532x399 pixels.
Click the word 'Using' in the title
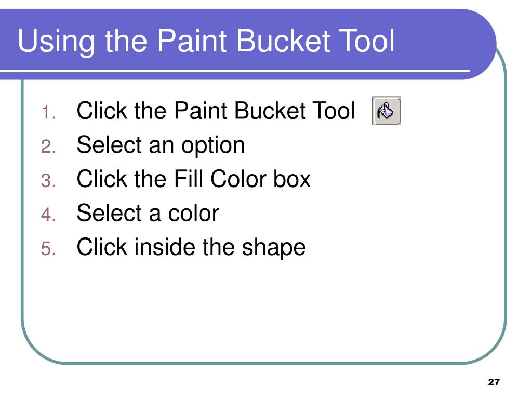[56, 43]
